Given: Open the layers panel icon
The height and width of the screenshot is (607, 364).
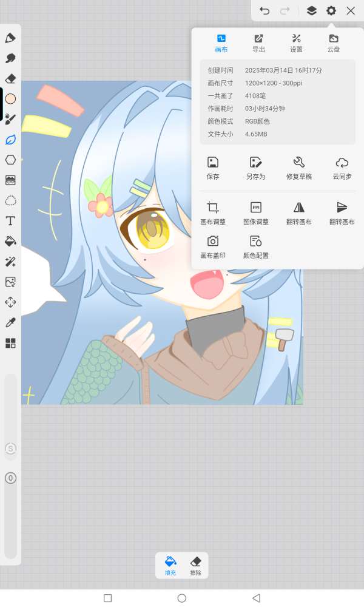Looking at the screenshot, I should coord(311,10).
